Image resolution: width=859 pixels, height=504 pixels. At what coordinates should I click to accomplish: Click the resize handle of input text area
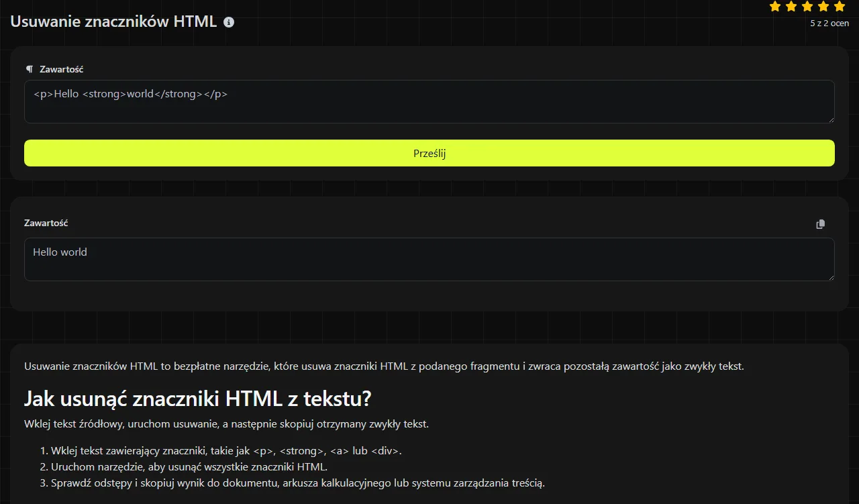pyautogui.click(x=831, y=119)
